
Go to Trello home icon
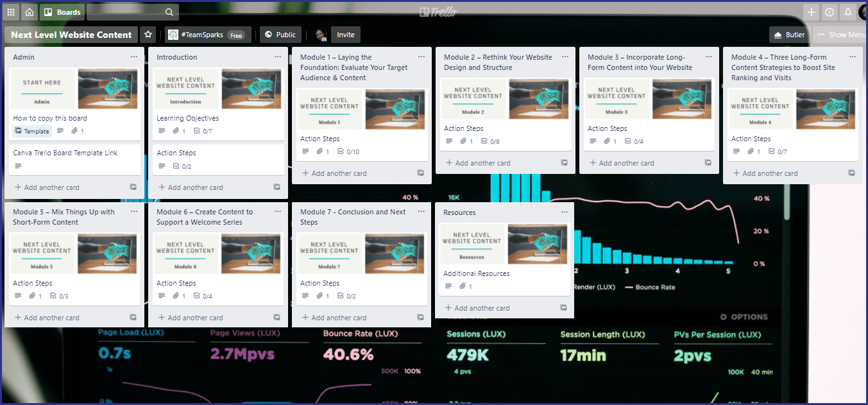(x=29, y=12)
